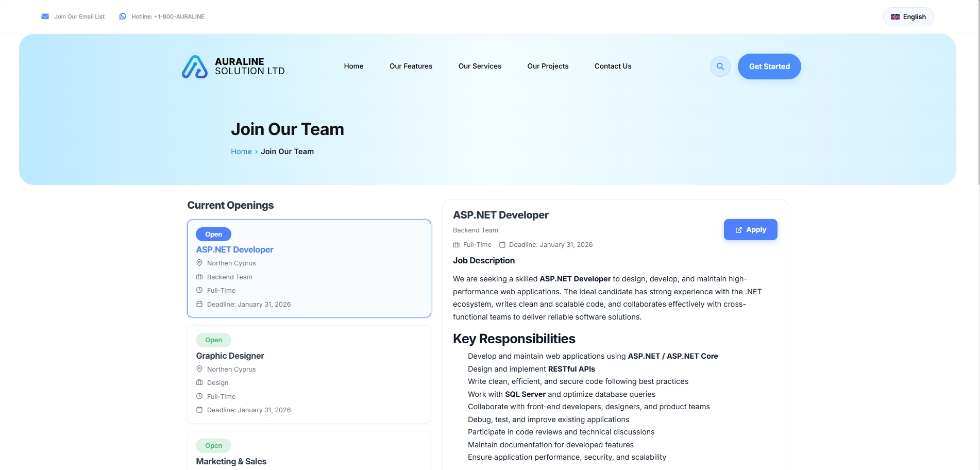Click the external-link icon in Apply button

(x=738, y=230)
